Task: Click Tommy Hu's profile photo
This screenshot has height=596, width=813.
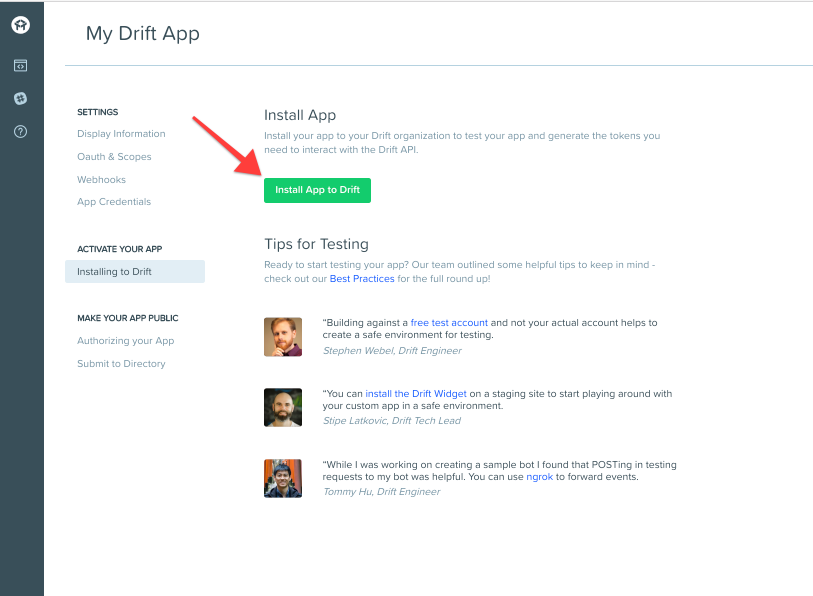Action: pyautogui.click(x=283, y=478)
